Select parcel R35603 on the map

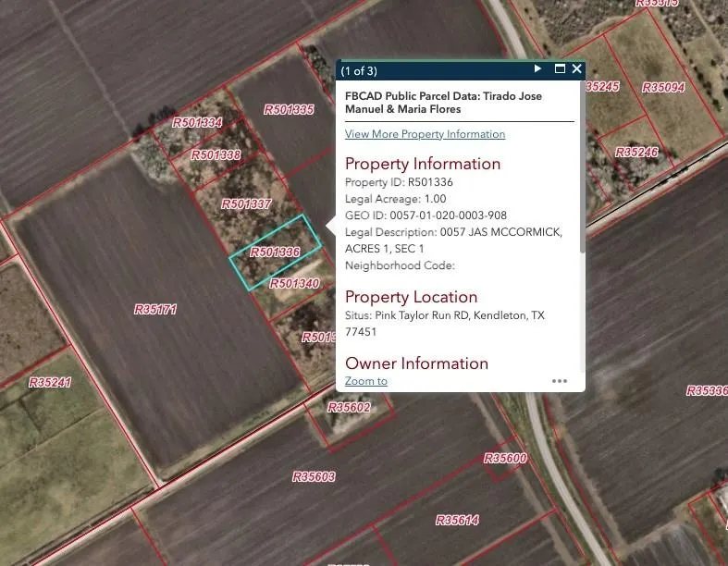click(x=314, y=477)
